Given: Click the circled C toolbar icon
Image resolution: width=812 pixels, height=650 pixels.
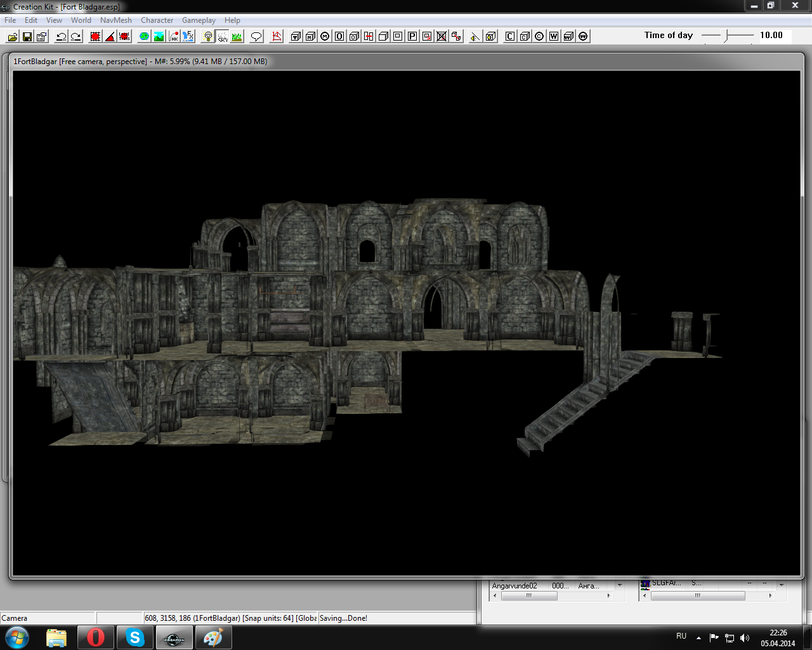Looking at the screenshot, I should pos(539,36).
